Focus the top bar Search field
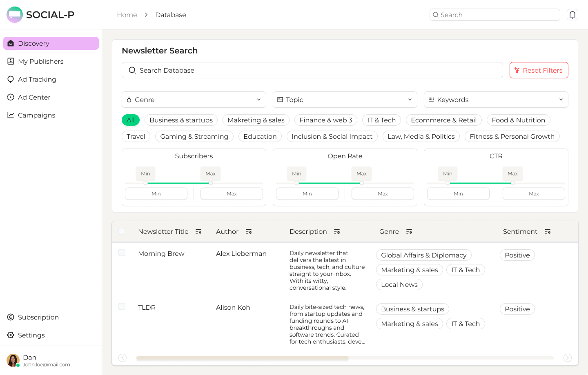Image resolution: width=588 pixels, height=375 pixels. (x=495, y=15)
